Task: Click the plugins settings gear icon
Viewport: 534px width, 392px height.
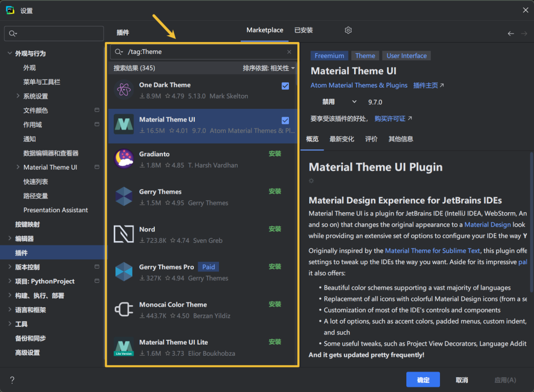Action: [348, 30]
